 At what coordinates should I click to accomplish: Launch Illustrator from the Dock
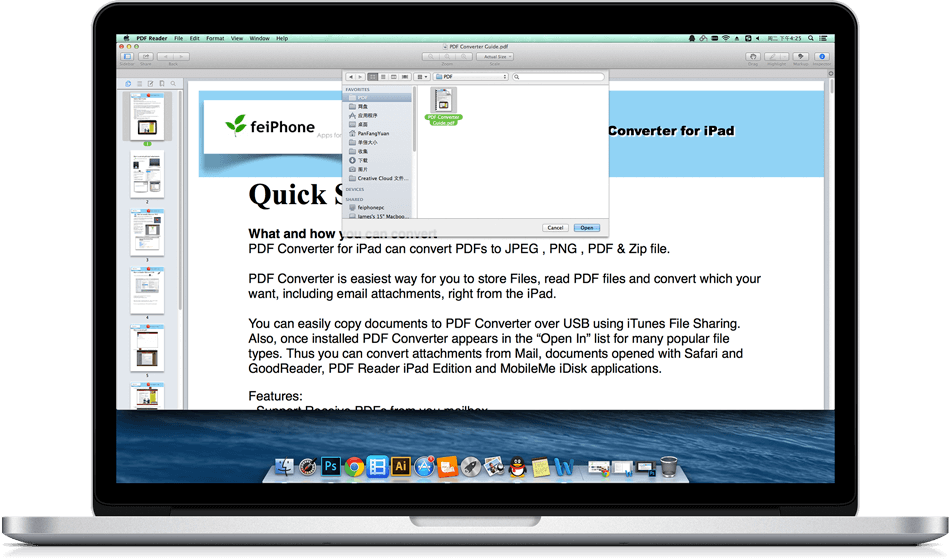click(x=400, y=466)
